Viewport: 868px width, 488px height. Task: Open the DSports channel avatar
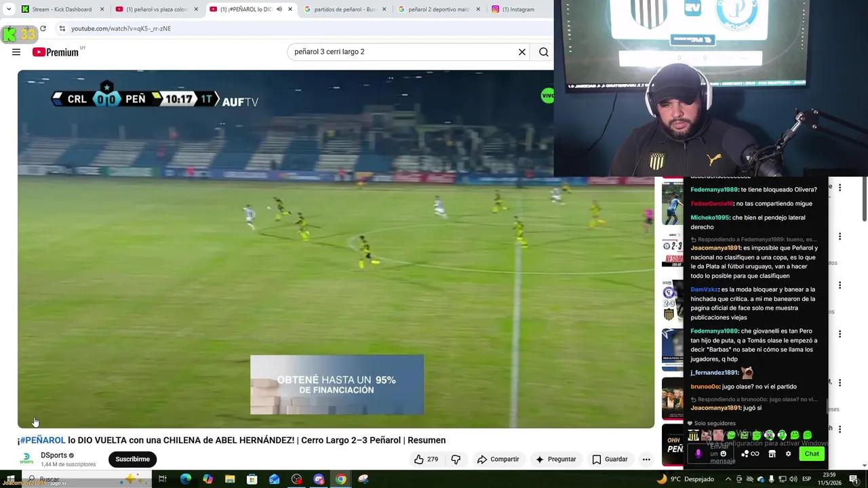coord(26,459)
